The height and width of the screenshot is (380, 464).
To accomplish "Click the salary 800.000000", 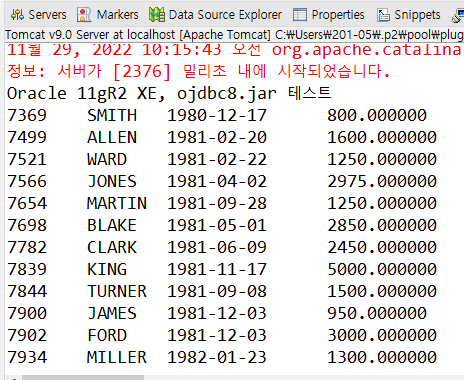I will 377,115.
